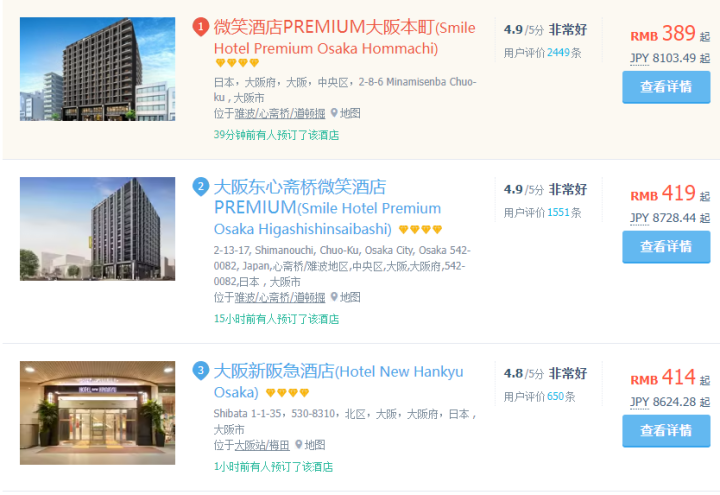Open the 1551 user reviews link
The image size is (720, 495).
point(558,213)
